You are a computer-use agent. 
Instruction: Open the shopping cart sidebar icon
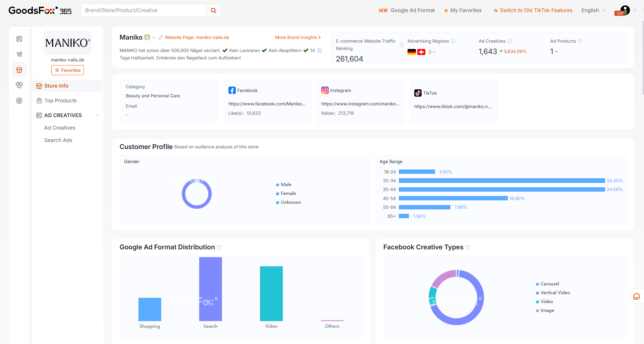click(x=19, y=54)
